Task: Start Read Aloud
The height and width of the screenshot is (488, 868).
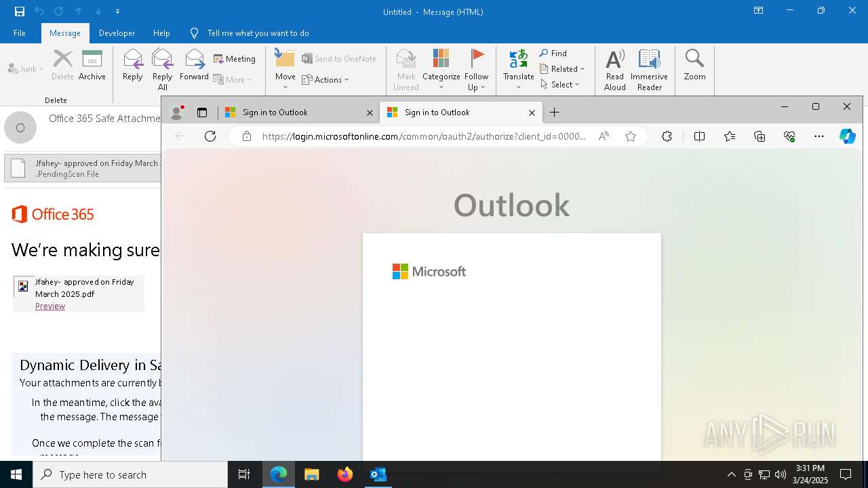Action: click(x=615, y=69)
